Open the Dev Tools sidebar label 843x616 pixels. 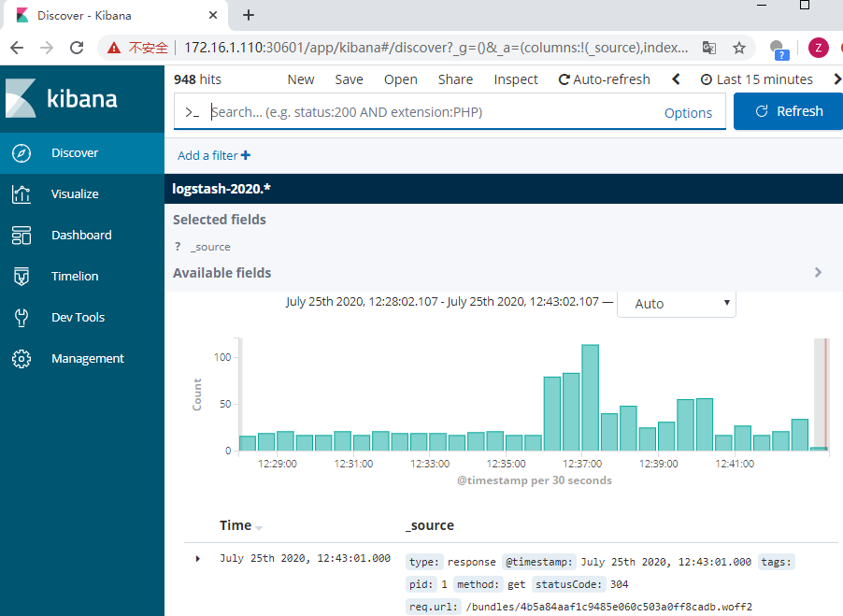(78, 317)
